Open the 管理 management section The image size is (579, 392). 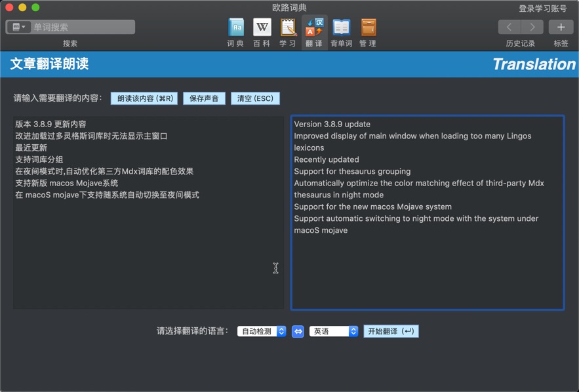[x=368, y=31]
